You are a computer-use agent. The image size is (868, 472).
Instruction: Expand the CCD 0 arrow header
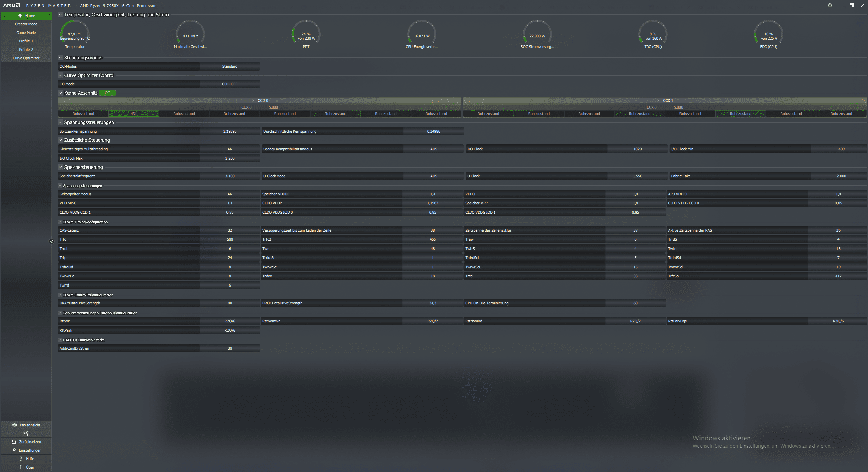click(253, 101)
